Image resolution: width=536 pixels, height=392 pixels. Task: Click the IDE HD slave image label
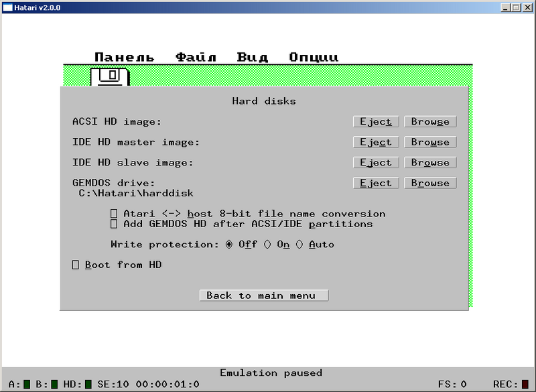click(133, 163)
